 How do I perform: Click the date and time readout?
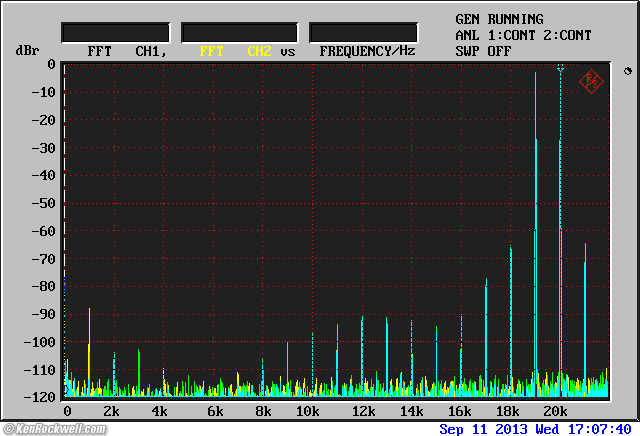(535, 428)
